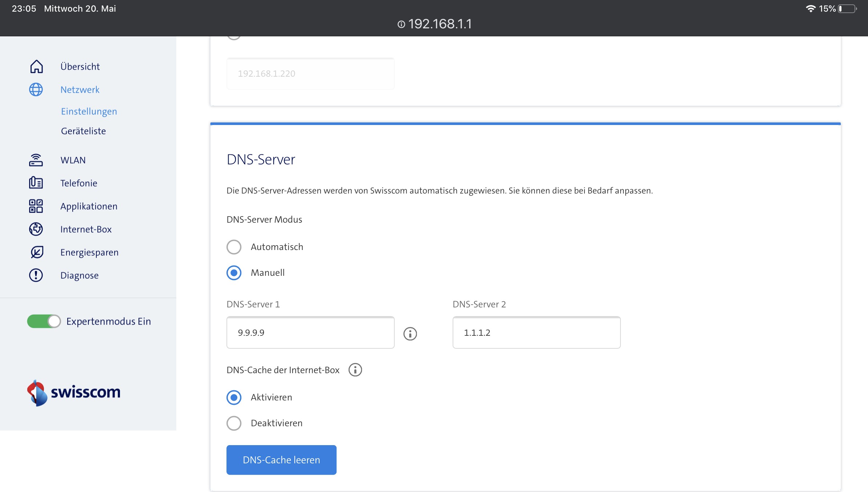868x492 pixels.
Task: Click the Übersicht home icon
Action: coord(36,66)
